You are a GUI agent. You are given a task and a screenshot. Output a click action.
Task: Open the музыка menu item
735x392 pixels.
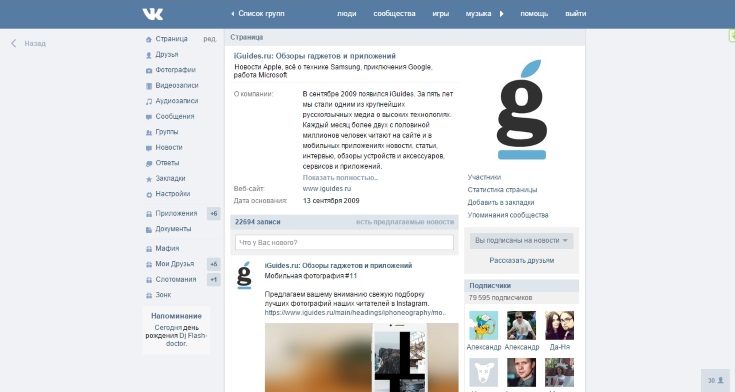478,14
